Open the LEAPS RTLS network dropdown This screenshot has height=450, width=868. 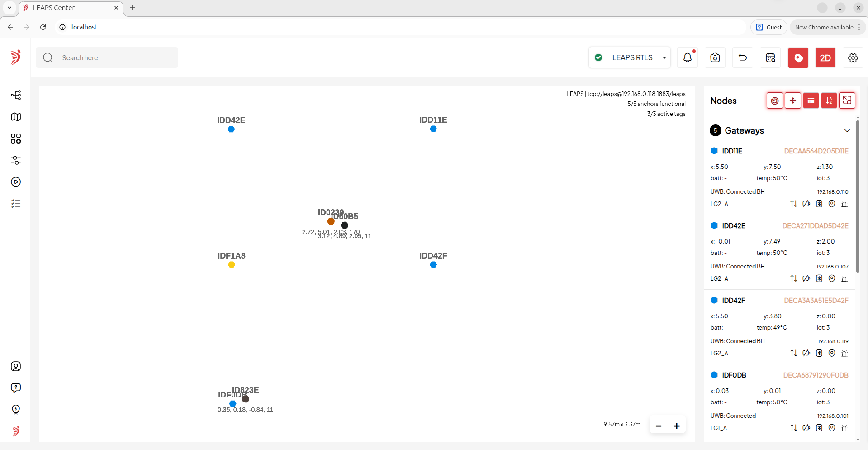(x=630, y=57)
